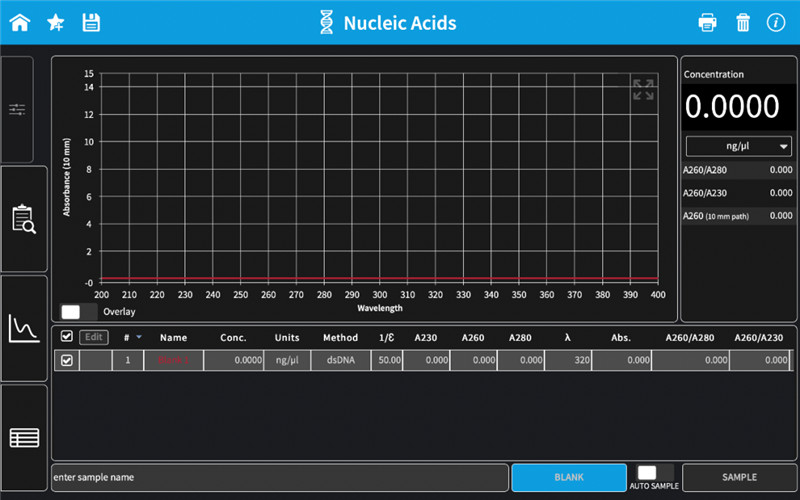Click the save disk icon
The height and width of the screenshot is (500, 800).
click(91, 22)
